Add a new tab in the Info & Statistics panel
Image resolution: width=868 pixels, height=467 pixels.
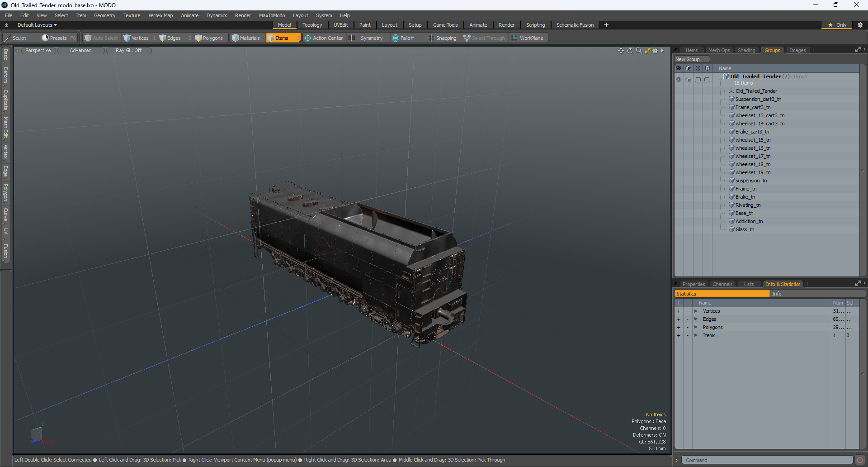click(x=807, y=284)
